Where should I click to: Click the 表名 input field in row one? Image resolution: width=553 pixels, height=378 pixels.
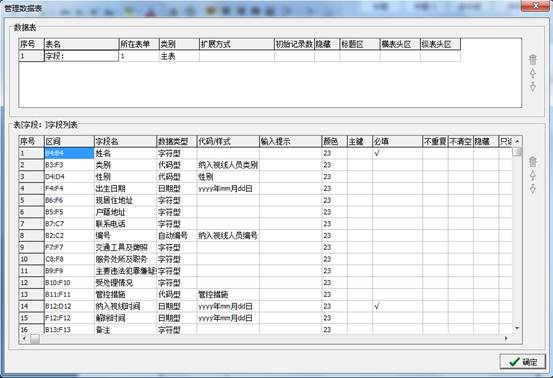(81, 56)
